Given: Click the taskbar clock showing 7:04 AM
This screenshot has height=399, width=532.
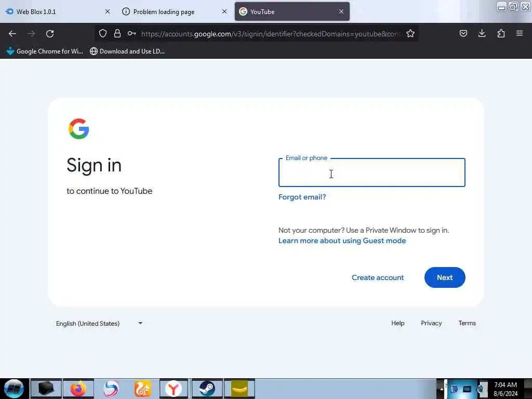Looking at the screenshot, I should click(506, 389).
